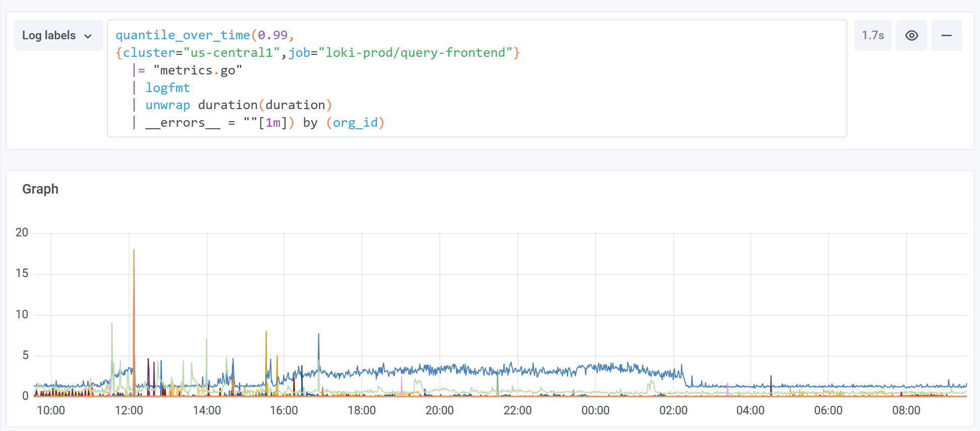The image size is (980, 431).
Task: Click the "metrics.go" line filter text
Action: [198, 70]
